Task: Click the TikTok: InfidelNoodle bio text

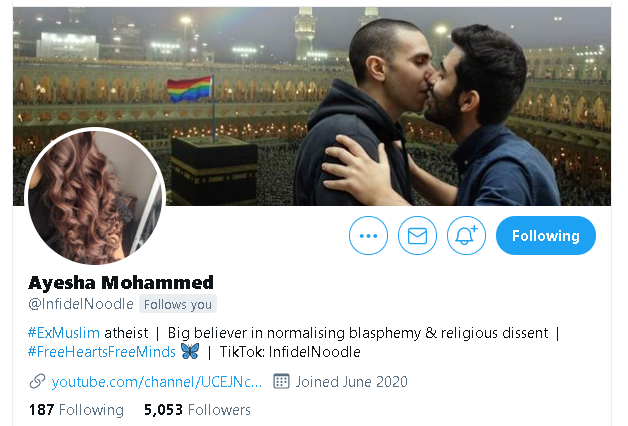Action: pyautogui.click(x=290, y=352)
